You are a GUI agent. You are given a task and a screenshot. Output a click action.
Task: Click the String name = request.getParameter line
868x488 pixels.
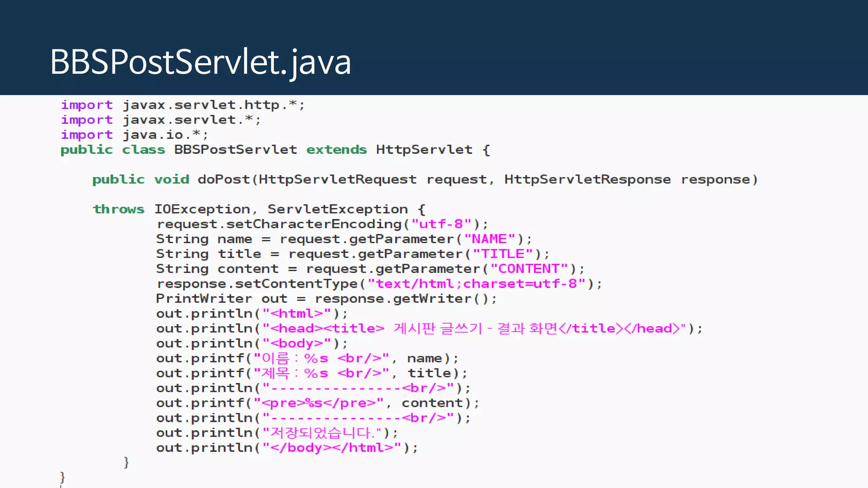tap(344, 239)
